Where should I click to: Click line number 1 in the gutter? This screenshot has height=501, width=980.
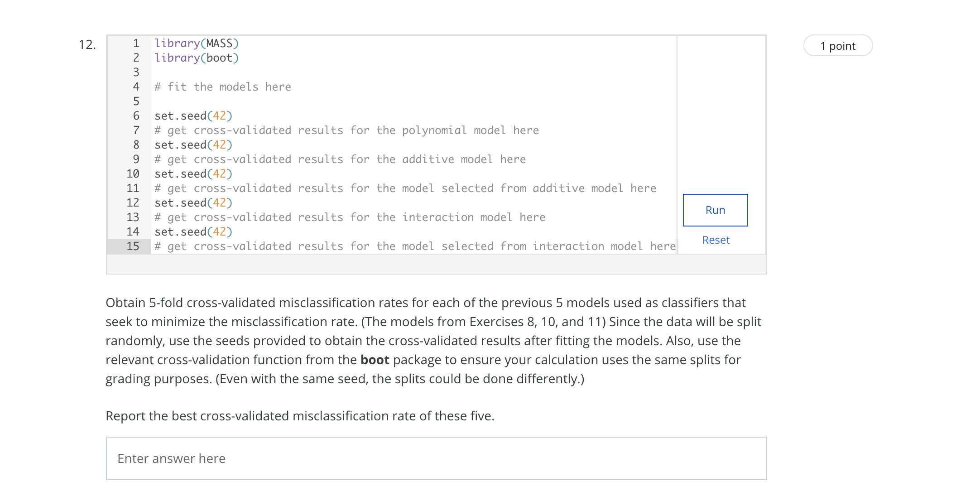pos(136,43)
